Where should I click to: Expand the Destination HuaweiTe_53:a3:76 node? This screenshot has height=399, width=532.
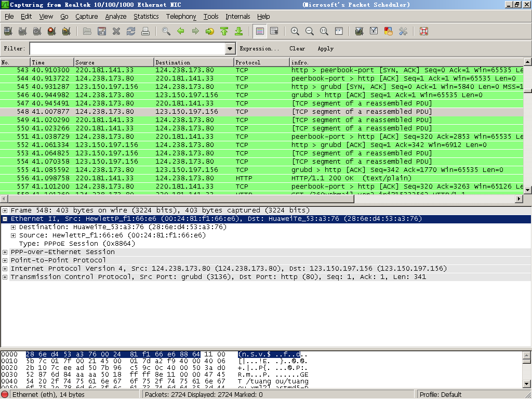pos(13,227)
